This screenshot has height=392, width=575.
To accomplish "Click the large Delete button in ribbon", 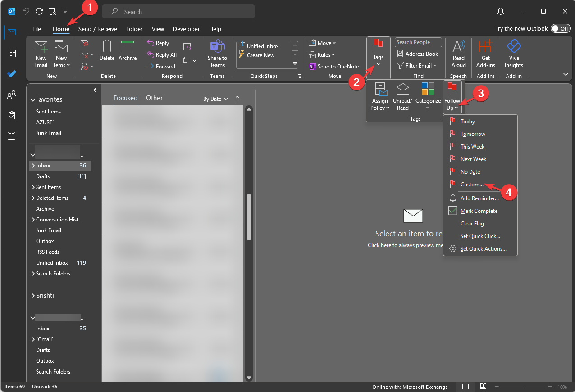I will tap(107, 50).
